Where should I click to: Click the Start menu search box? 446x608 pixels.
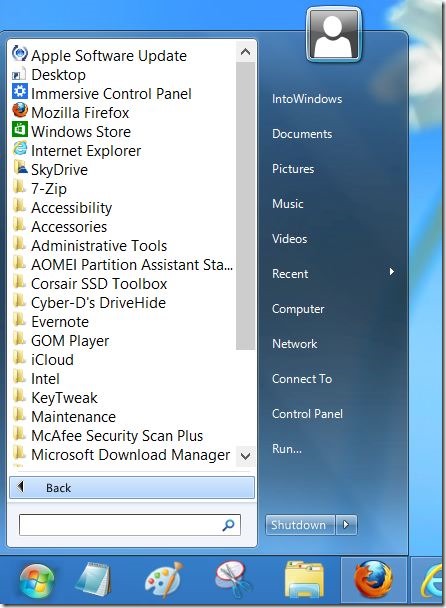130,525
